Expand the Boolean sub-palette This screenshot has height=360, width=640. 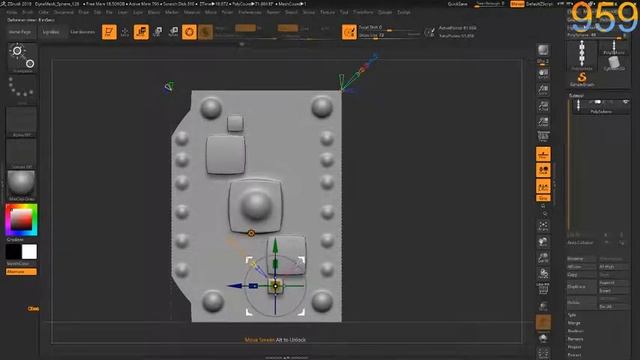pyautogui.click(x=576, y=331)
